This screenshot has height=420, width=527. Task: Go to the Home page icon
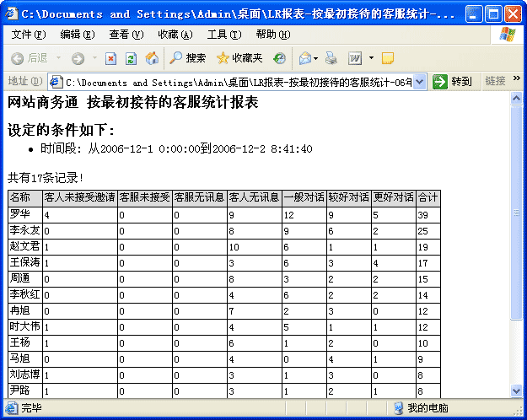click(x=152, y=58)
